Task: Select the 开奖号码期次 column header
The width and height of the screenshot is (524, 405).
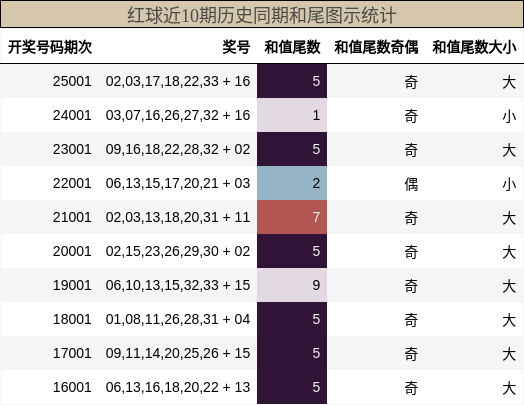Action: (50, 47)
